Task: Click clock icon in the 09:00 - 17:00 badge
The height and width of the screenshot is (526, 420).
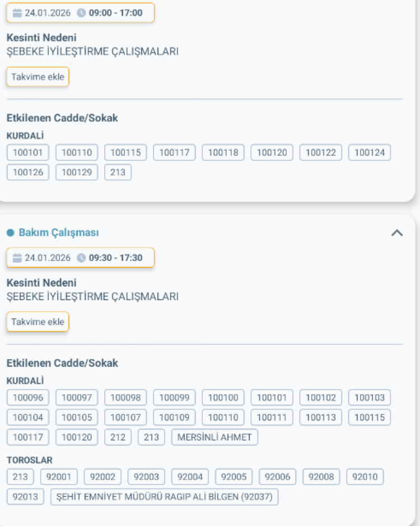Action: (81, 13)
